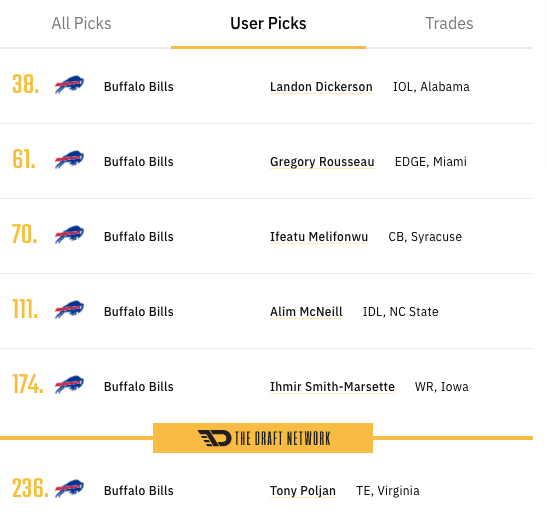Click the Bills logo beside pick 70
The image size is (547, 520).
click(x=69, y=235)
